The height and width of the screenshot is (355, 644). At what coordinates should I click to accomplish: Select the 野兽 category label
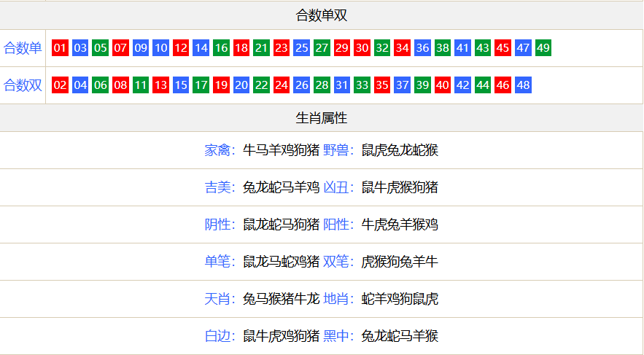[337, 150]
